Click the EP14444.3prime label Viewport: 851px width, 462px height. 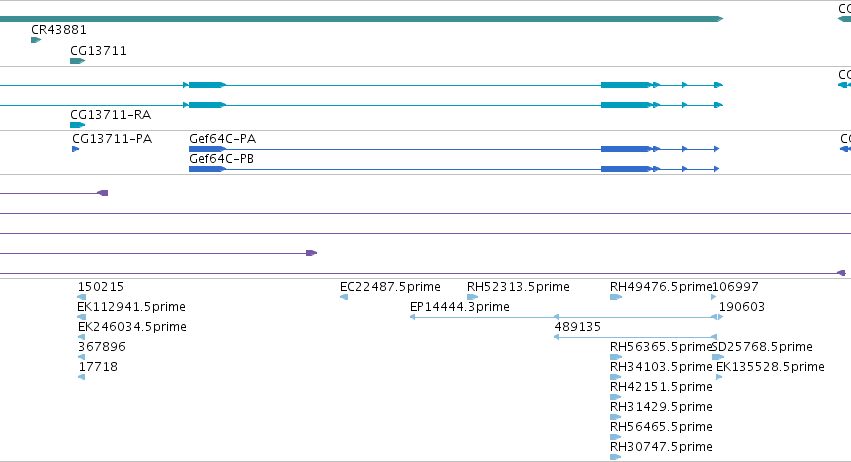tap(460, 307)
